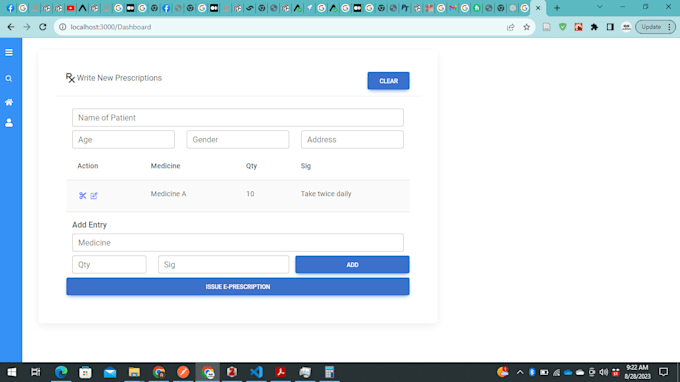
Task: Launch Visual Studio Code from taskbar
Action: [256, 372]
